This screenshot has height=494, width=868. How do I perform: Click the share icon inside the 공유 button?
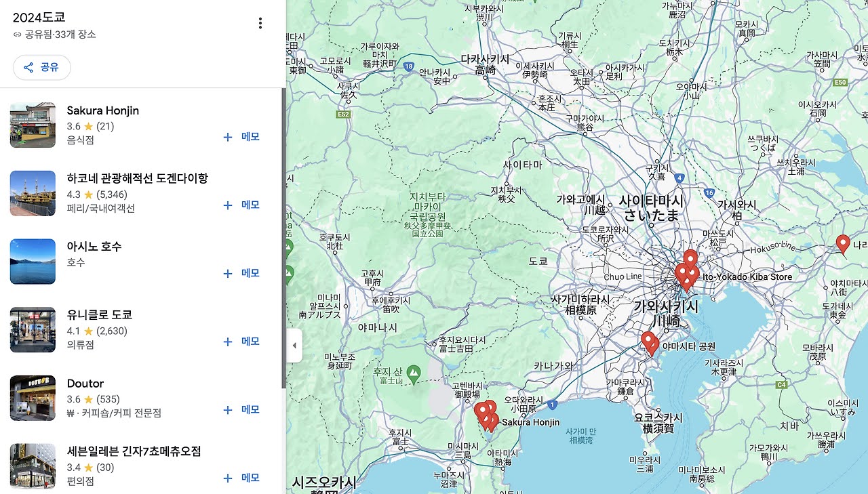coord(28,67)
